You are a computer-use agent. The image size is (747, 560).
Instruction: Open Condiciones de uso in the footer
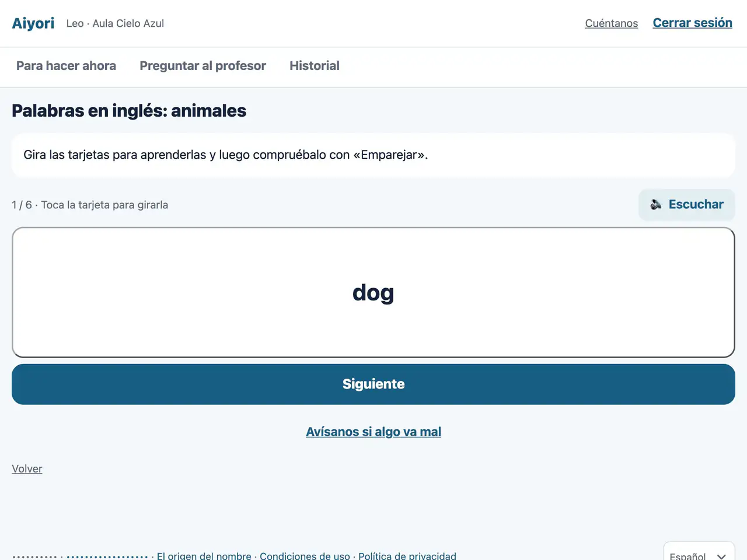coord(305,556)
